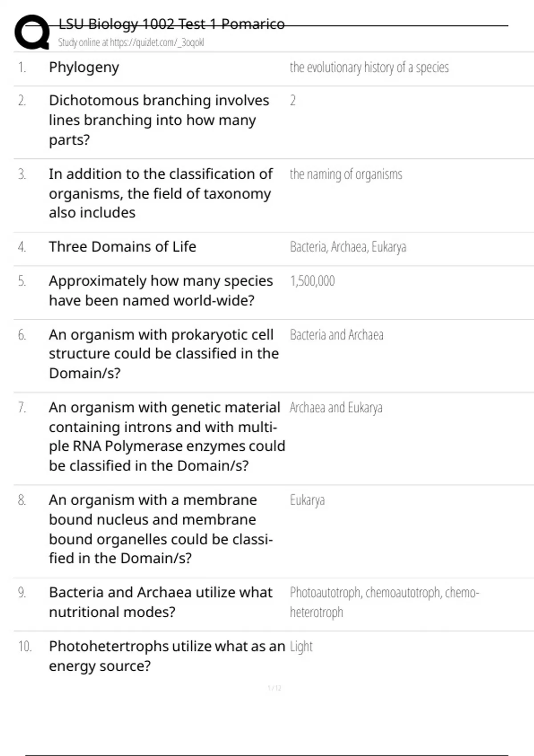Open the quizlet.com study online link
The height and width of the screenshot is (756, 534).
(131, 43)
